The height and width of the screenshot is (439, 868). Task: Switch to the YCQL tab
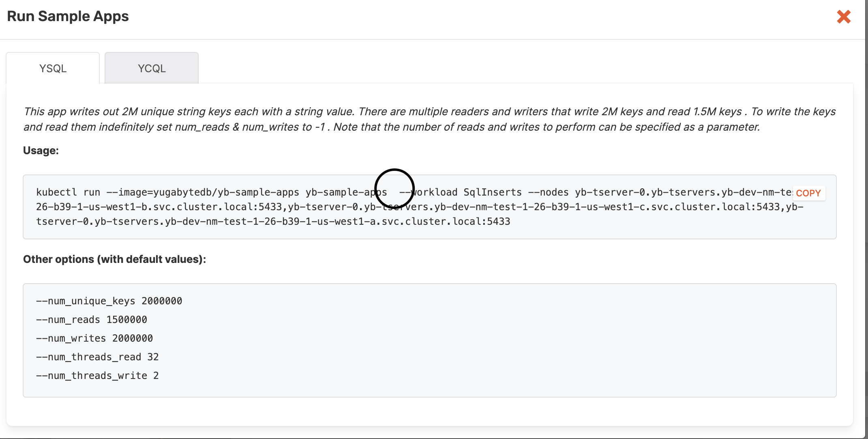151,68
